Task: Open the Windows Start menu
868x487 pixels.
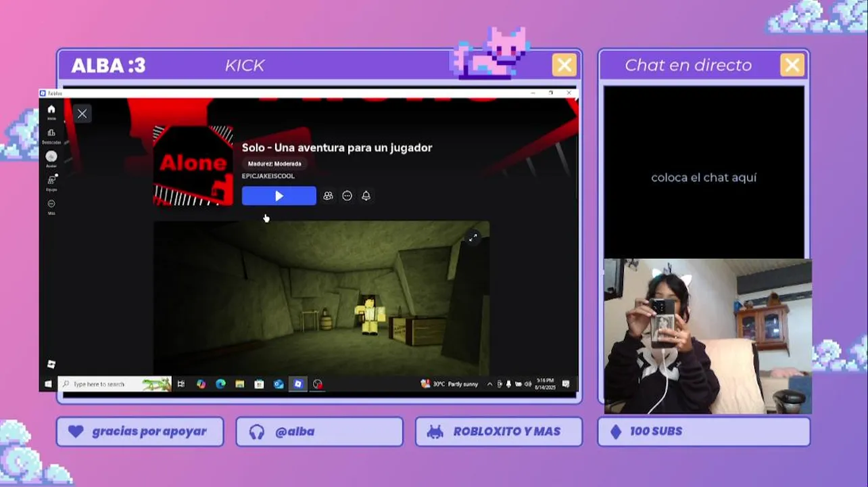Action: [48, 384]
